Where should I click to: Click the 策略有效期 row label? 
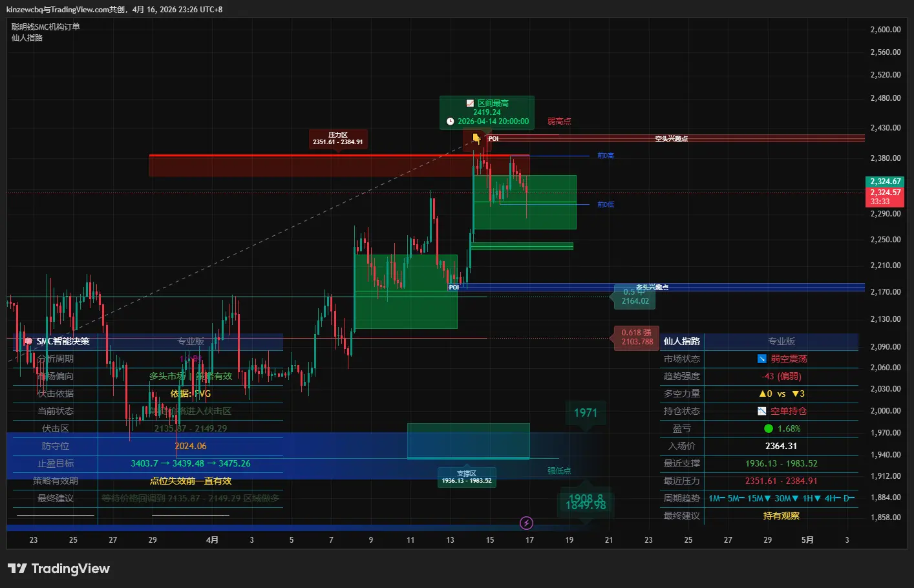[56, 481]
